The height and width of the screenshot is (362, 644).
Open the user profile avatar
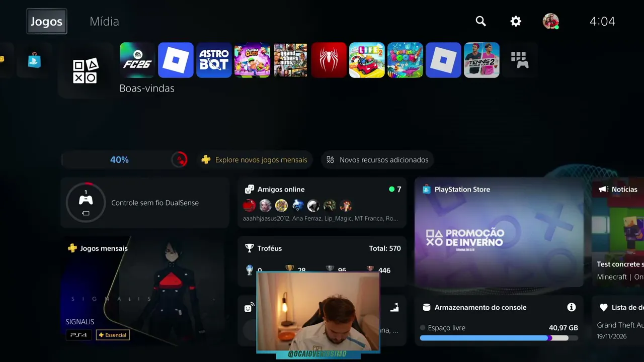[550, 21]
